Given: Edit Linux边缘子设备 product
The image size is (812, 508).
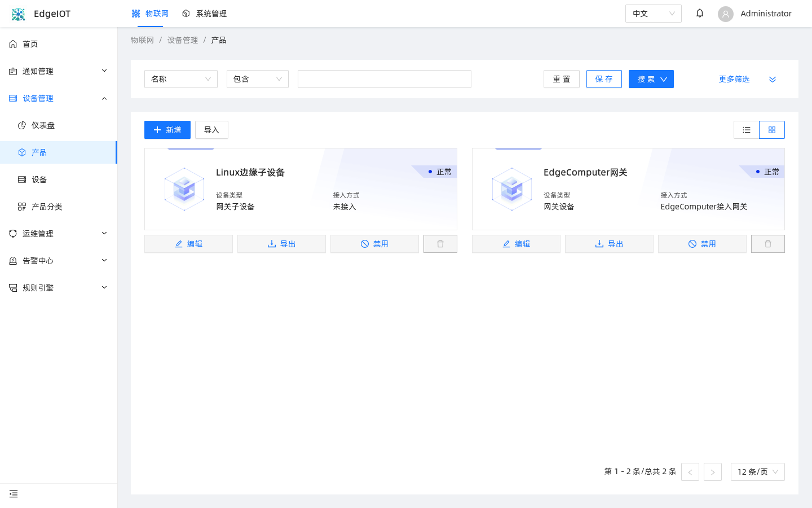Looking at the screenshot, I should [x=188, y=244].
